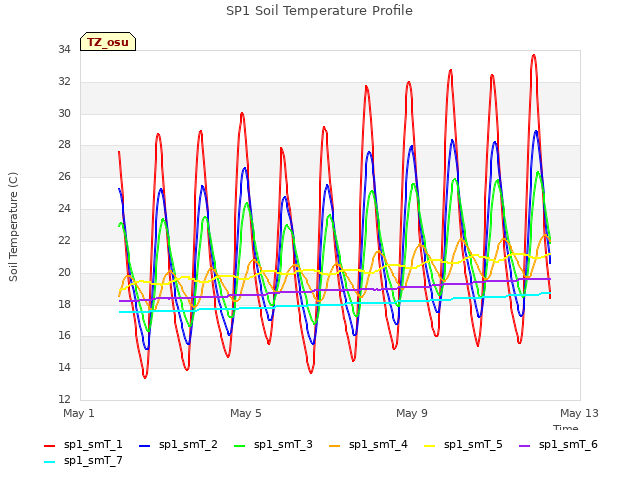
Task: Toggle sp1_smT_4 series in the legend
Action: pyautogui.click(x=369, y=444)
